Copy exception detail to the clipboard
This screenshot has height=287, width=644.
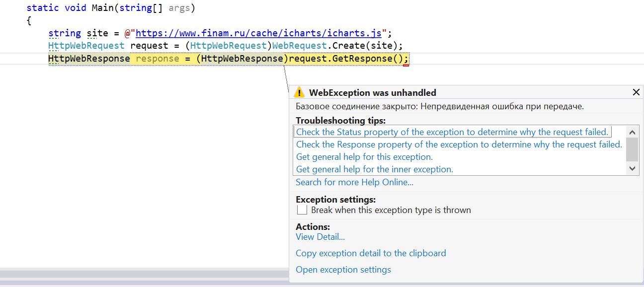click(371, 253)
